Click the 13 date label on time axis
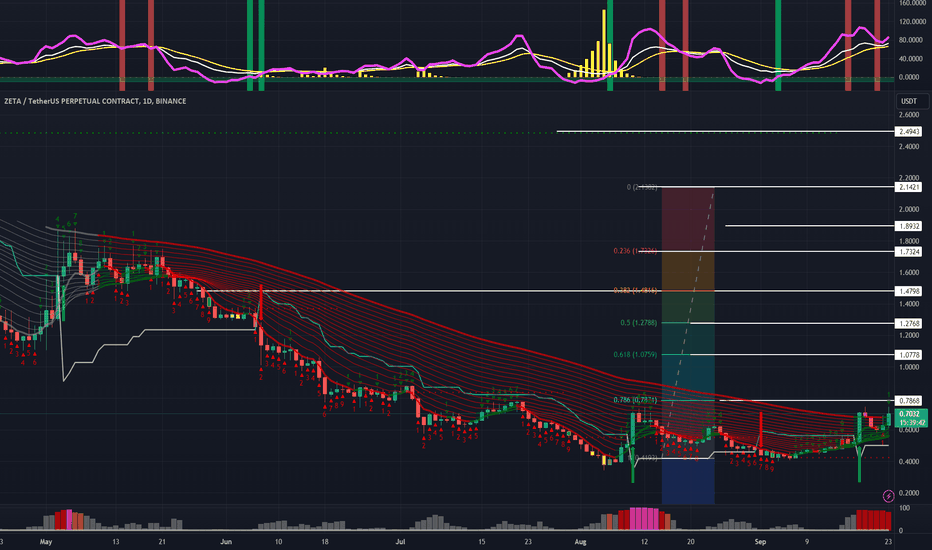 pyautogui.click(x=116, y=542)
